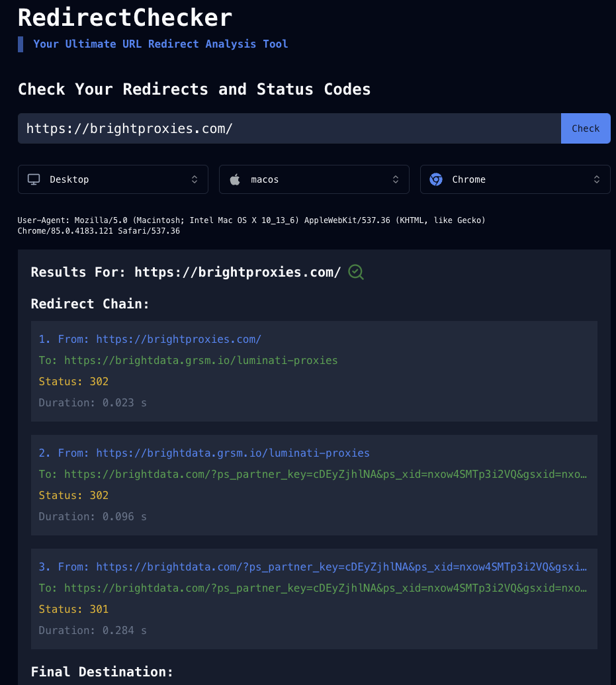
Task: Open the From link in redirect 3
Action: (x=341, y=567)
